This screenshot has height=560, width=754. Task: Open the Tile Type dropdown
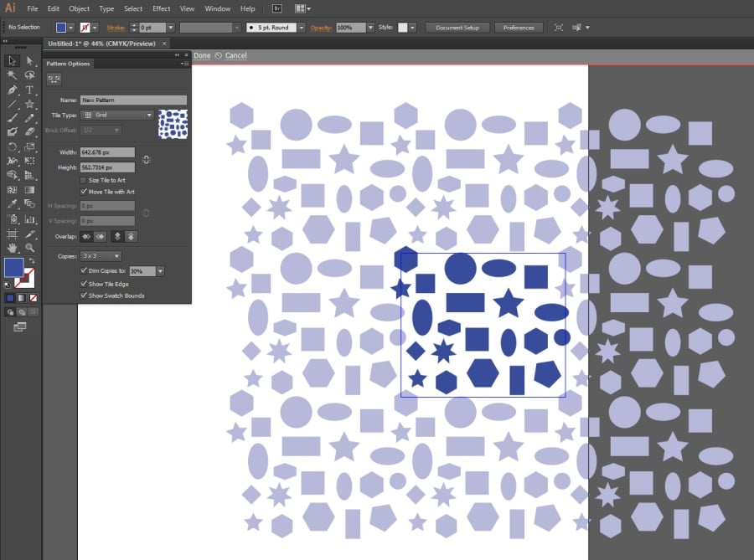click(117, 115)
